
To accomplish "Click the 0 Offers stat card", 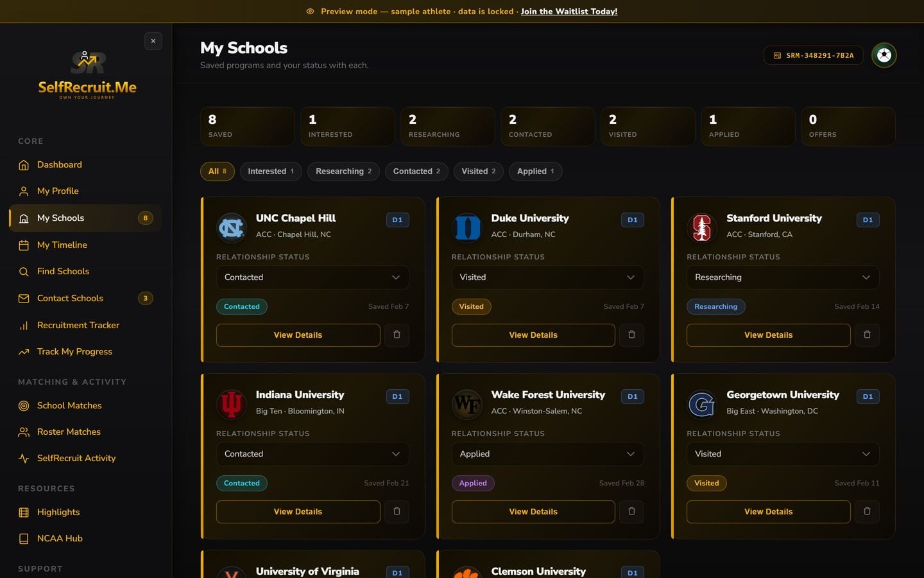I will pyautogui.click(x=848, y=127).
